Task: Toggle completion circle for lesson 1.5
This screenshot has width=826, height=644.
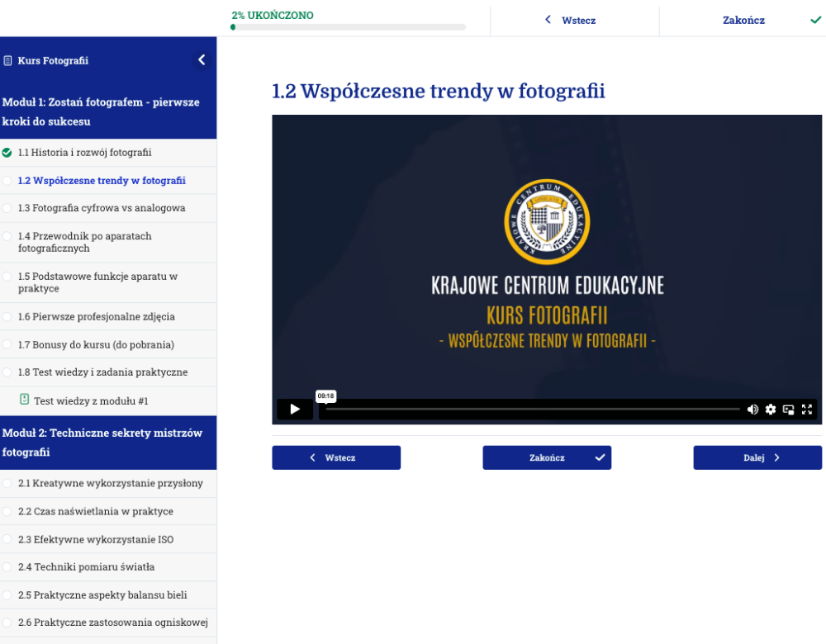Action: (x=7, y=276)
